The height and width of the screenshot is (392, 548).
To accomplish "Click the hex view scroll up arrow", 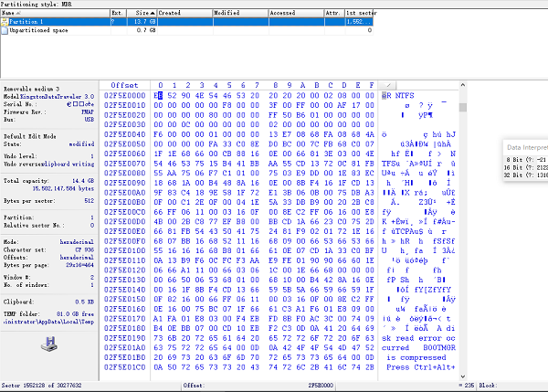I will tap(463, 85).
